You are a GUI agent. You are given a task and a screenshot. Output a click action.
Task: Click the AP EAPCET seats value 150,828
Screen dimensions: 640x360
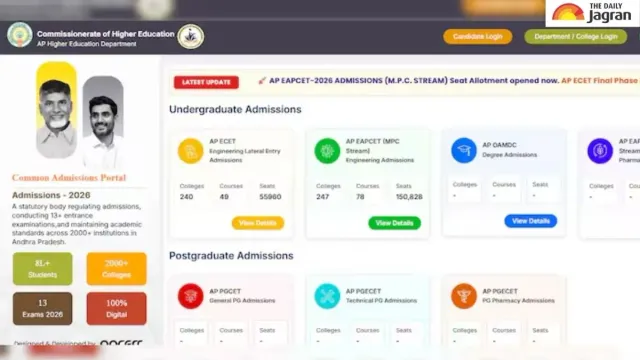coord(409,197)
